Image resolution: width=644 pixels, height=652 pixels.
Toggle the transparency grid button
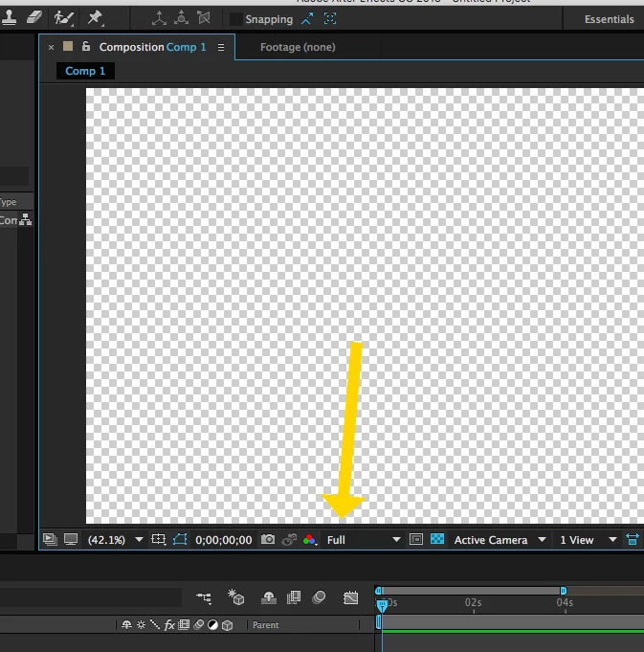[437, 539]
